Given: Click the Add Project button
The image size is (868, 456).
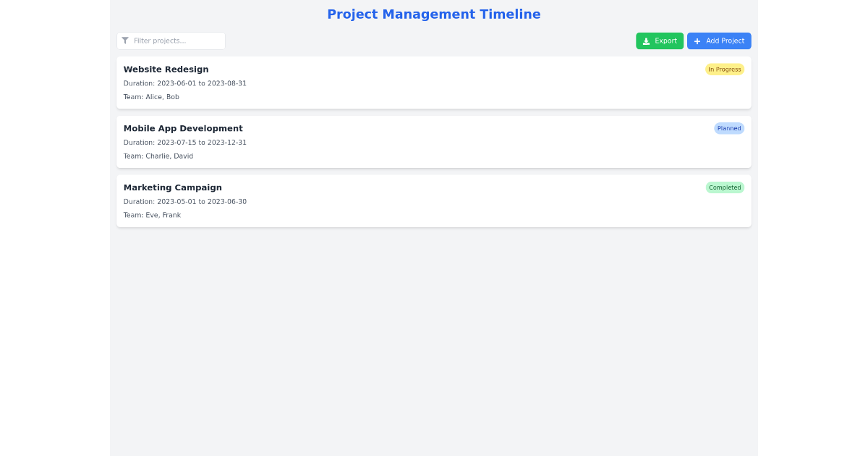Looking at the screenshot, I should [719, 41].
